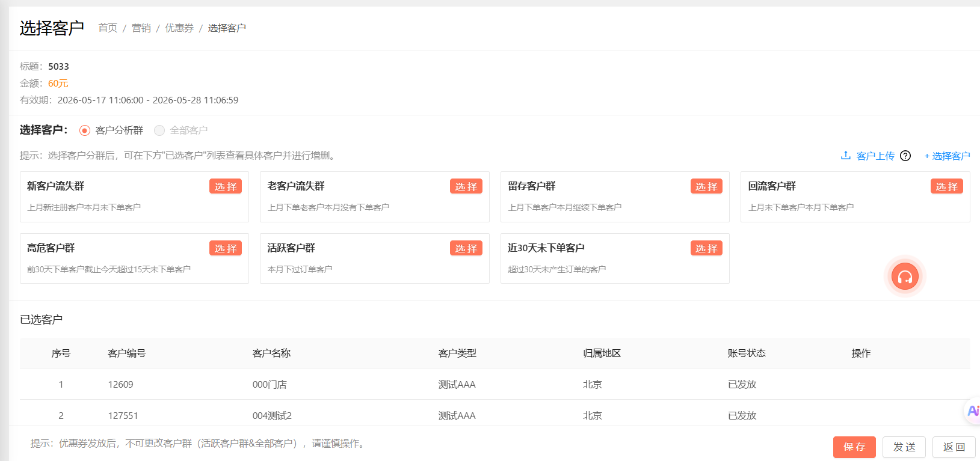Open 营销 breadcrumb link
Screen dimensions: 980x461
coord(141,28)
